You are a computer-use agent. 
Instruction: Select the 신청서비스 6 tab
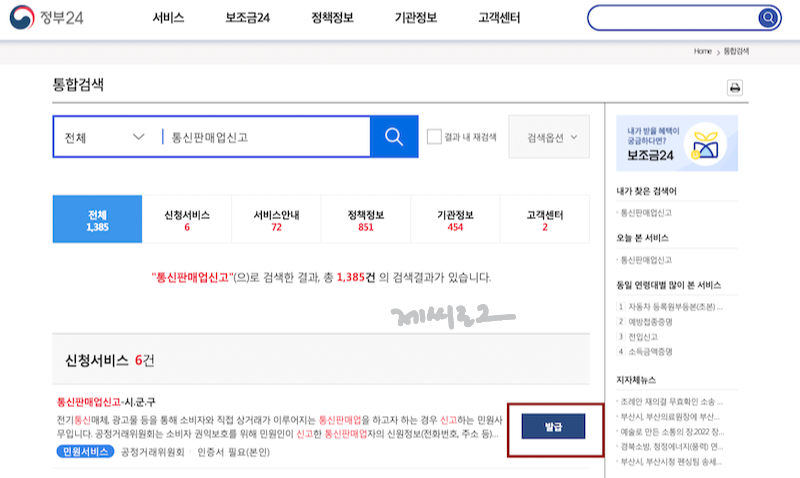pos(187,219)
